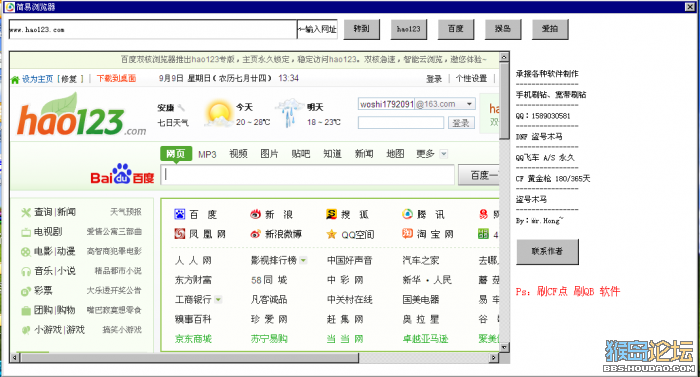Image resolution: width=700 pixels, height=377 pixels.
Task: Expand the @163.com email domain dropdown
Action: point(469,104)
